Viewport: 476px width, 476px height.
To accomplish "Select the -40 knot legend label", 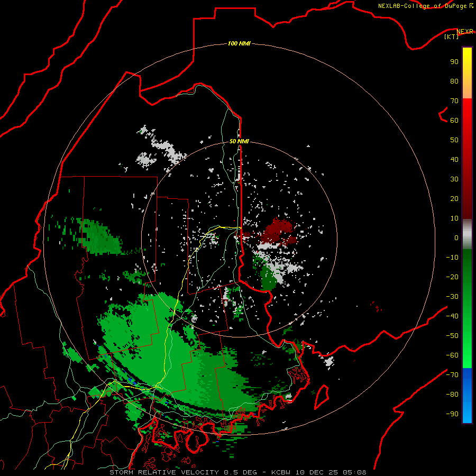I will (x=452, y=316).
